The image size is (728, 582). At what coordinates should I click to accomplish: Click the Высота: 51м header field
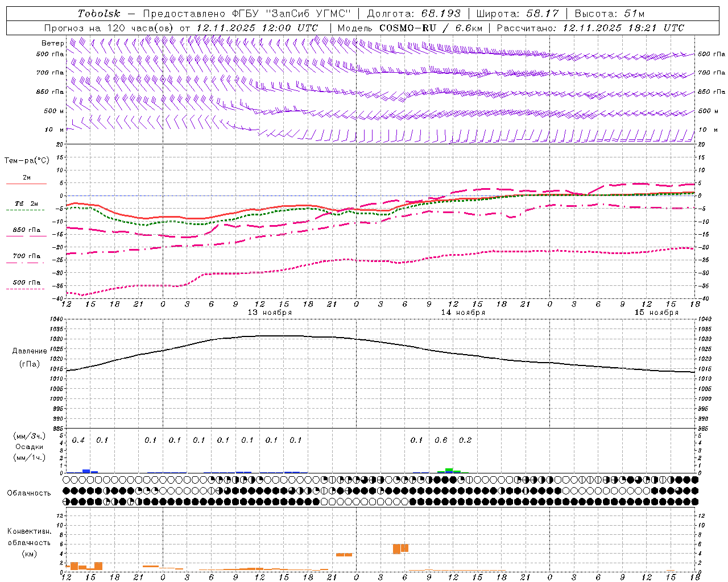pyautogui.click(x=610, y=14)
